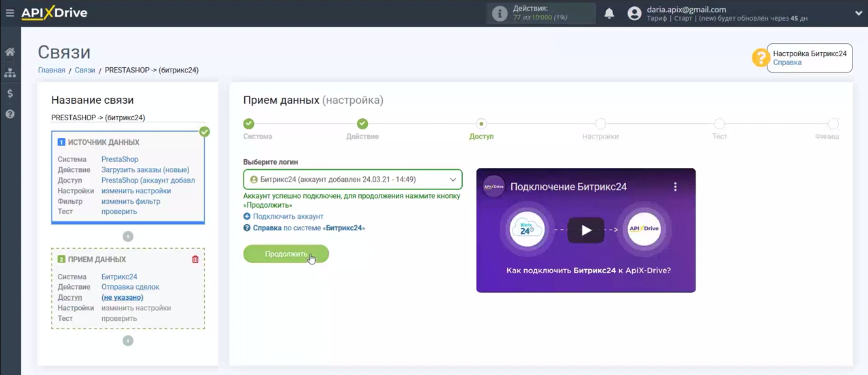Open the Справка link in help box
Image resolution: width=868 pixels, height=375 pixels.
coord(787,62)
